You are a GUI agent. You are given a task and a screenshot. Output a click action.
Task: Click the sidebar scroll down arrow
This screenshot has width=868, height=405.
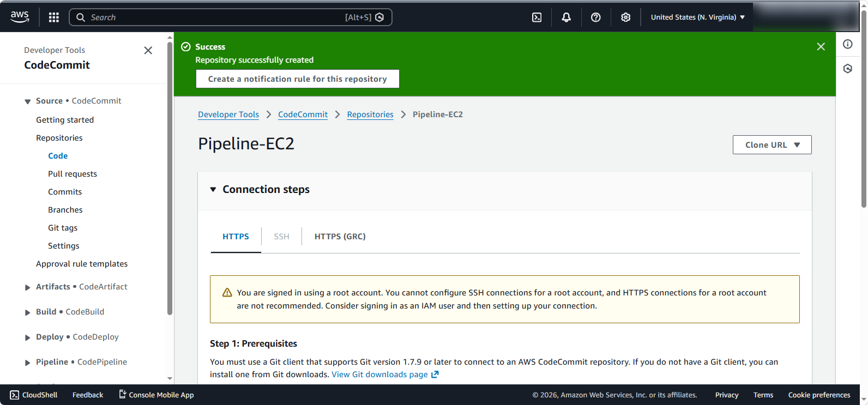coord(170,378)
